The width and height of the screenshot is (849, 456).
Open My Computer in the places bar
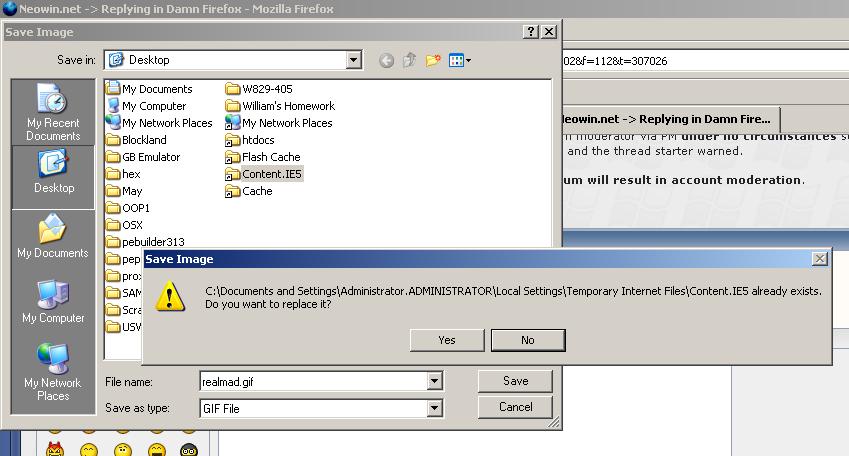click(x=53, y=302)
